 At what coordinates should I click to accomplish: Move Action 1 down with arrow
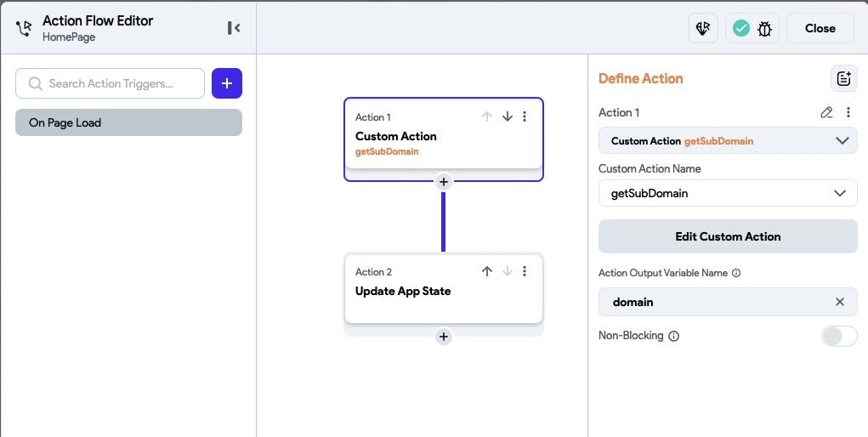tap(508, 116)
